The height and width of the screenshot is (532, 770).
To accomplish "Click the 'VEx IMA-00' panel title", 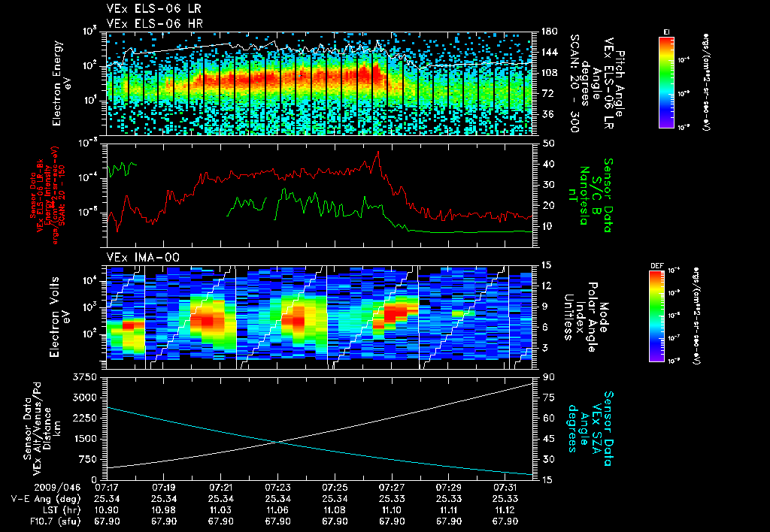I will tap(143, 257).
